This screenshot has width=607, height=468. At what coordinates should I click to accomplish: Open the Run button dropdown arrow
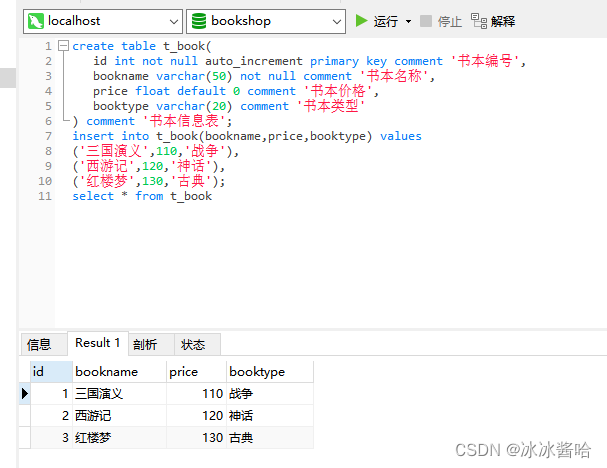408,21
